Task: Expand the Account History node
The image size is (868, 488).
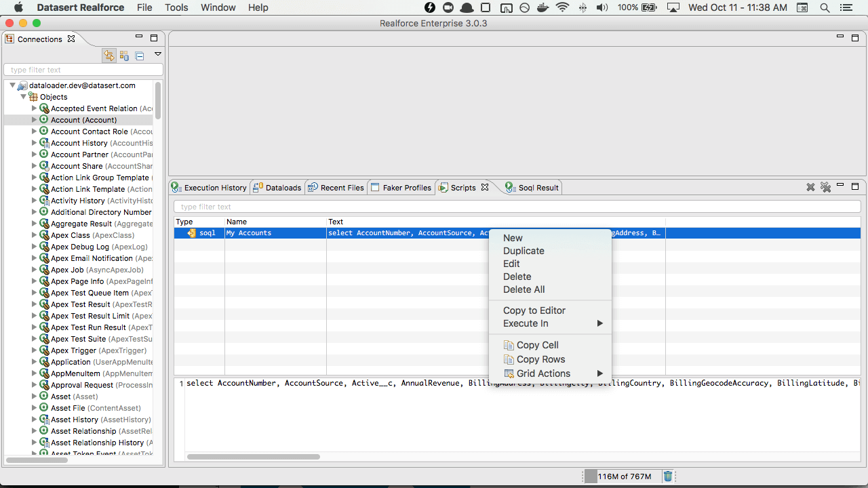Action: click(x=35, y=143)
